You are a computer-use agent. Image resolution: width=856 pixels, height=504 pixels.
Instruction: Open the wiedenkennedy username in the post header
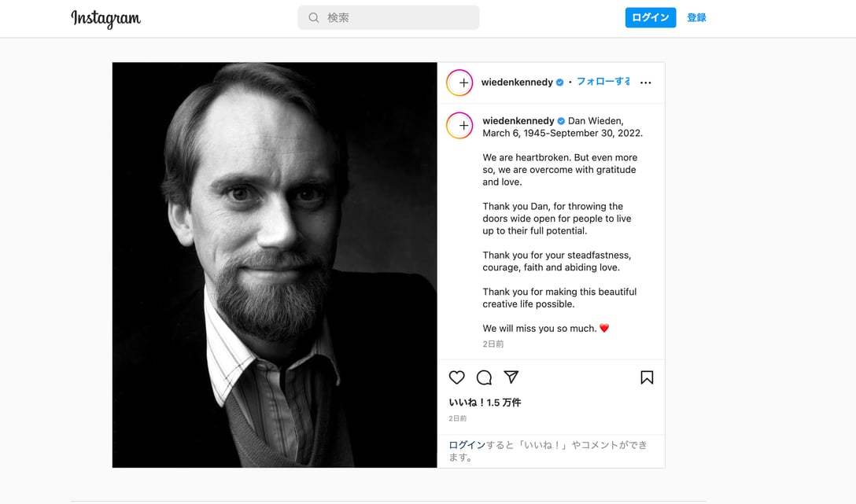[x=517, y=83]
